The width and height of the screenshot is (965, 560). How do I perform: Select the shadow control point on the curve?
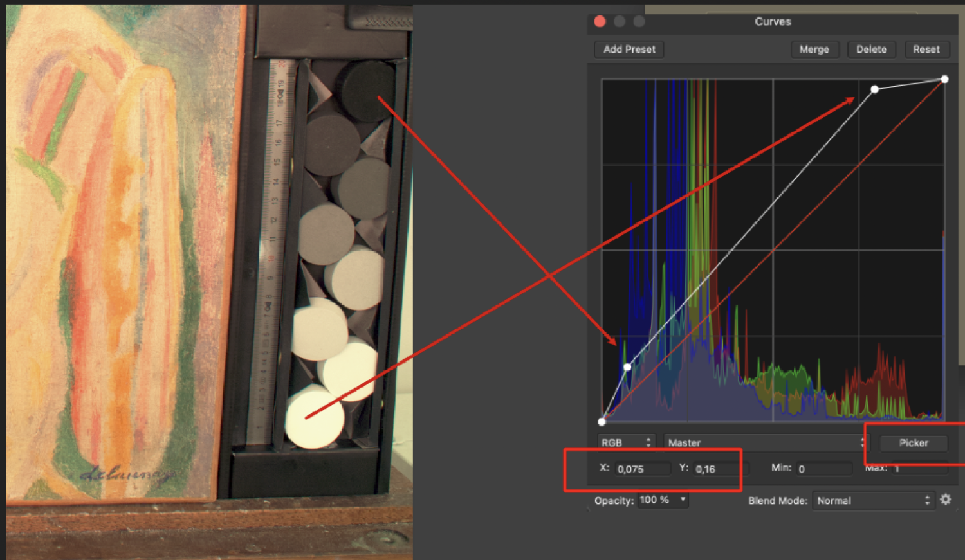pyautogui.click(x=627, y=366)
